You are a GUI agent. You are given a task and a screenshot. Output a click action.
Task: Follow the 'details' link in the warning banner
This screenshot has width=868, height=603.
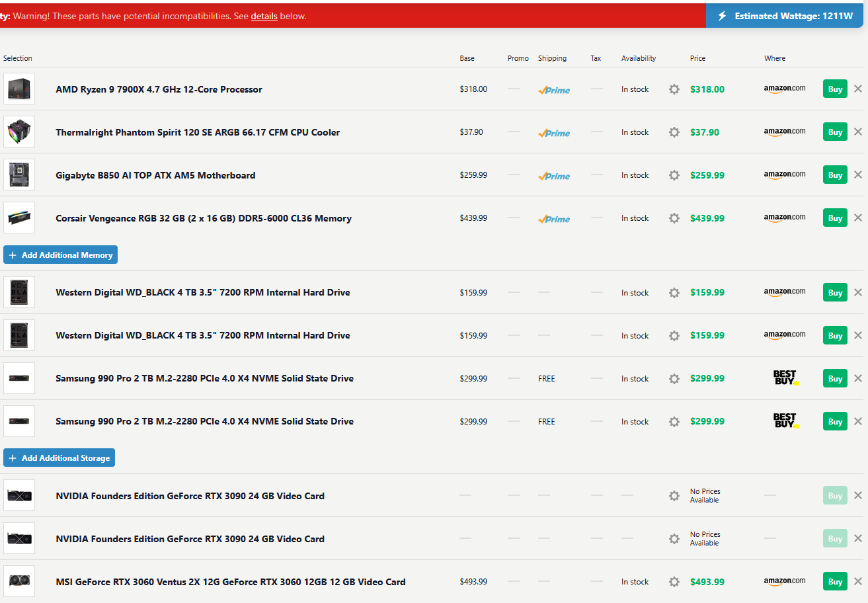coord(264,16)
